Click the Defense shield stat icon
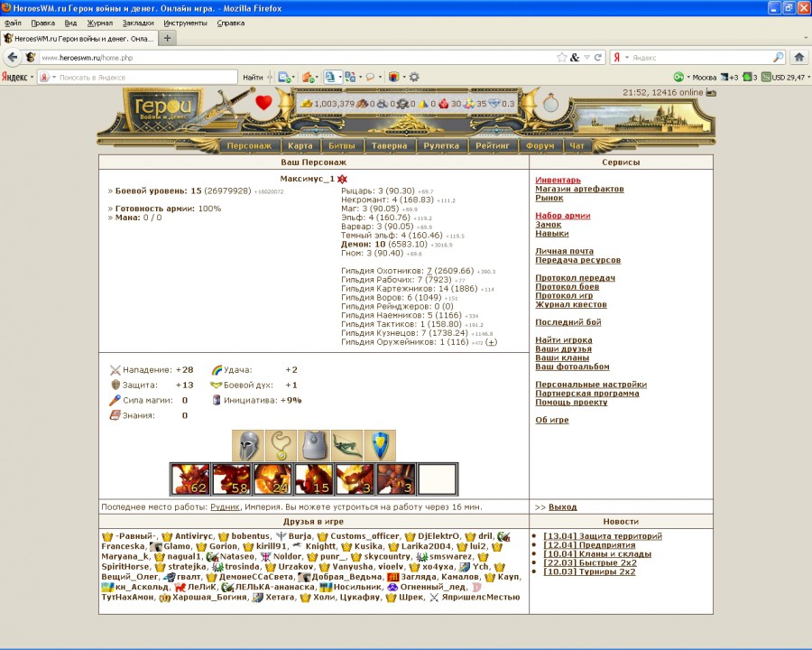This screenshot has width=812, height=650. click(115, 385)
